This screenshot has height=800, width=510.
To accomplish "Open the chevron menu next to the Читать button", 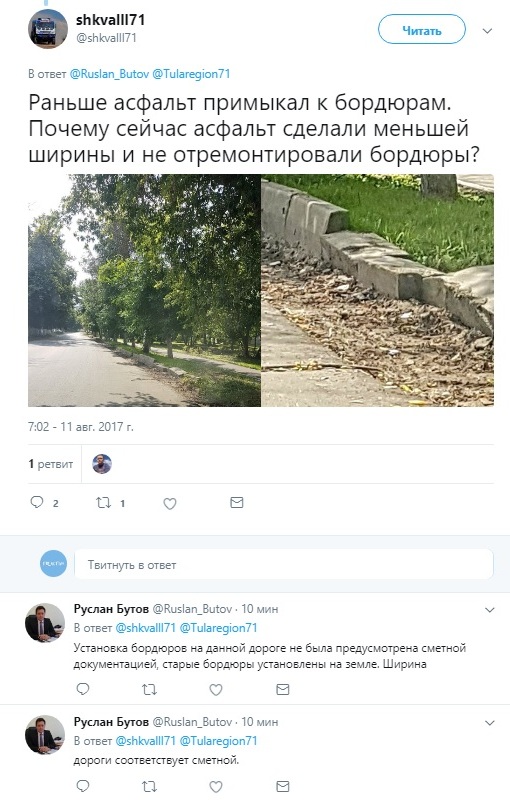I will 488,31.
